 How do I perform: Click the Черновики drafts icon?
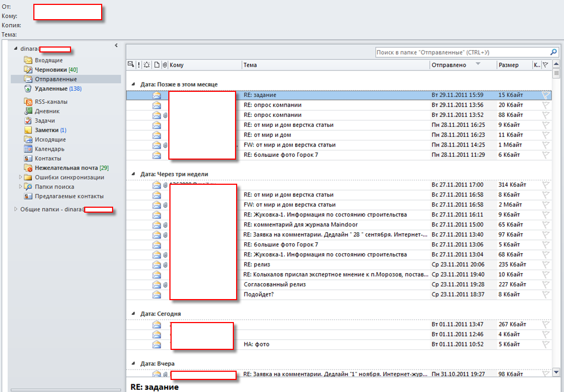coord(28,69)
